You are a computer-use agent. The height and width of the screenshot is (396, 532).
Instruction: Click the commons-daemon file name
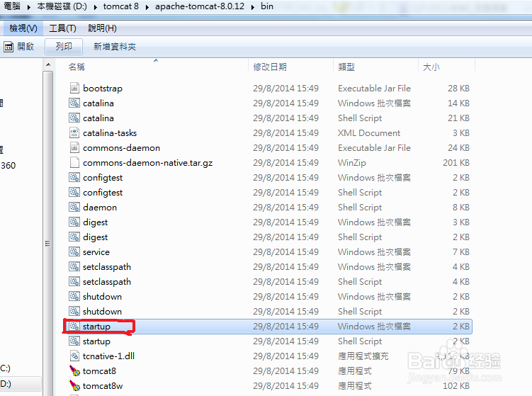(x=121, y=147)
